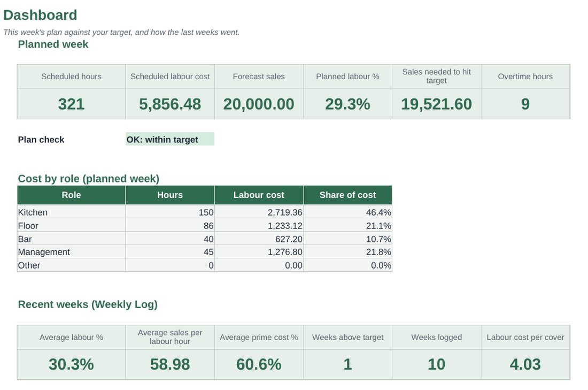Select Management share 21.8%

click(378, 252)
